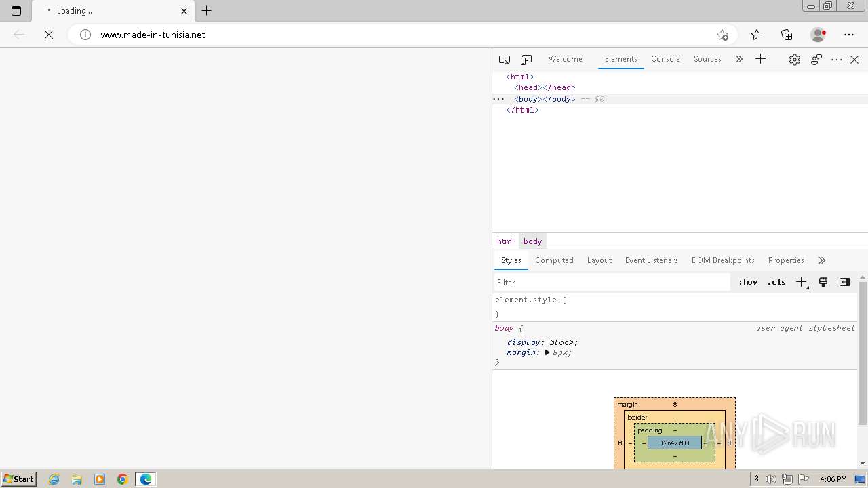Stop loading the page
868x488 pixels.
pos(49,35)
